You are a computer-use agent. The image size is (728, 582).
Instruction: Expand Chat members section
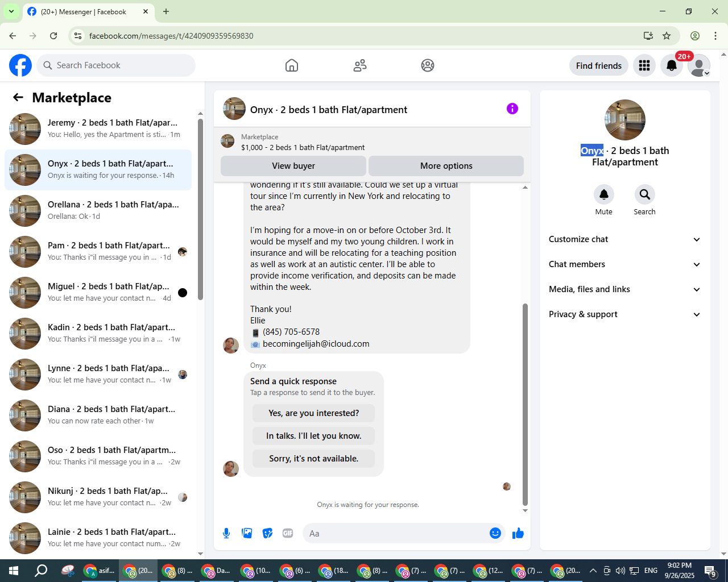625,264
